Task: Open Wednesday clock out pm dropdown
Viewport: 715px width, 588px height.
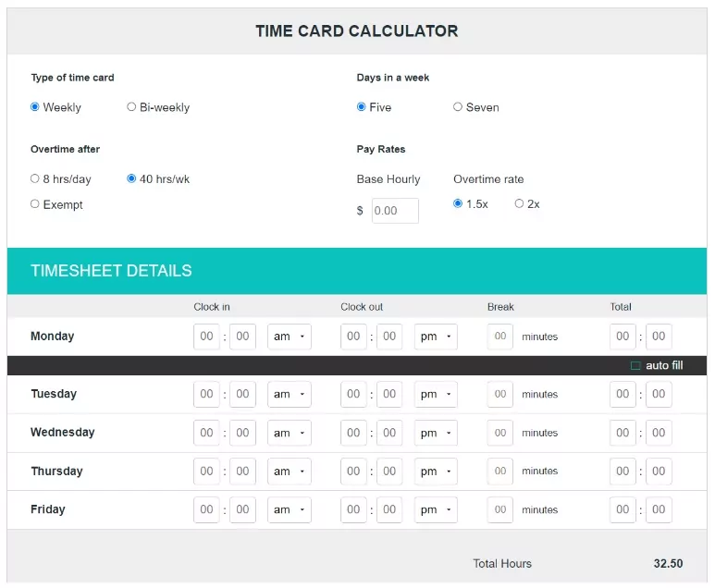Action: click(x=436, y=433)
